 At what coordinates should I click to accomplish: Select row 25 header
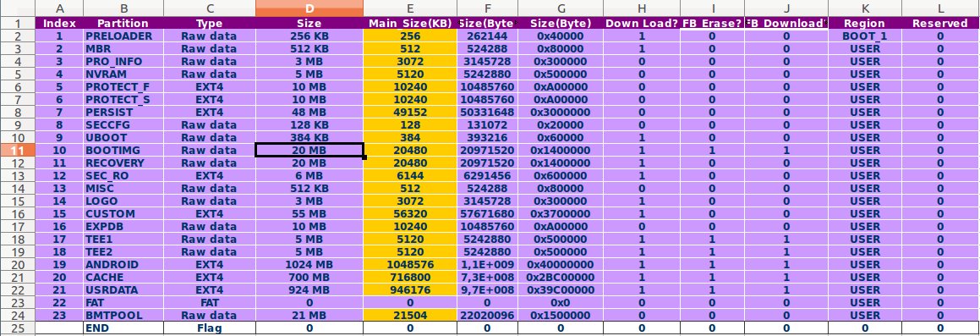[x=18, y=328]
